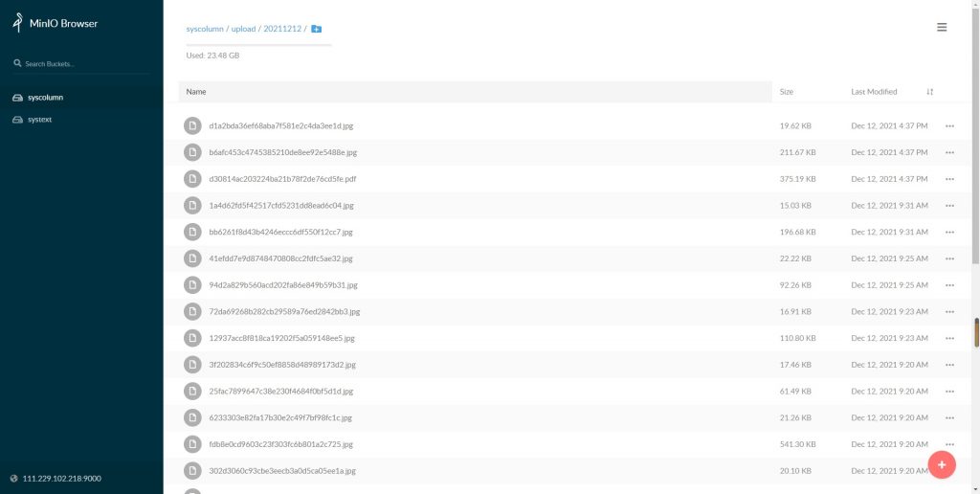Open the hamburger menu at top right
This screenshot has height=494, width=980.
click(x=942, y=28)
